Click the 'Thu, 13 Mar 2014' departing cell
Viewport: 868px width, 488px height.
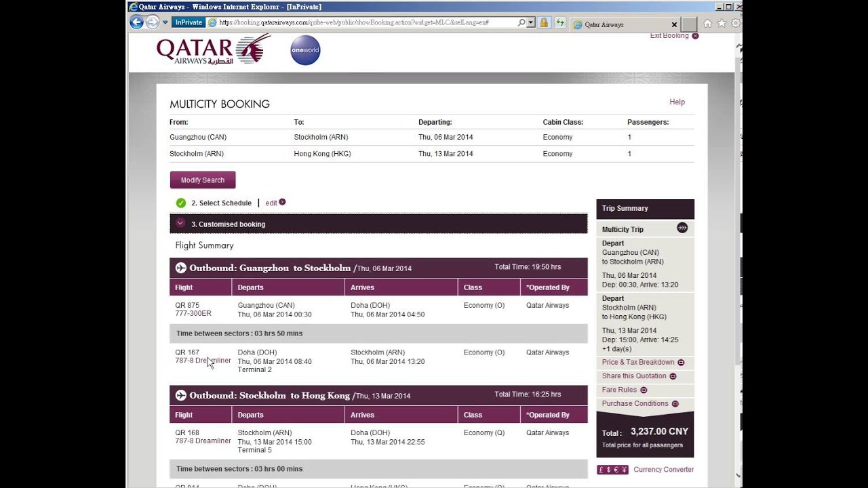446,154
